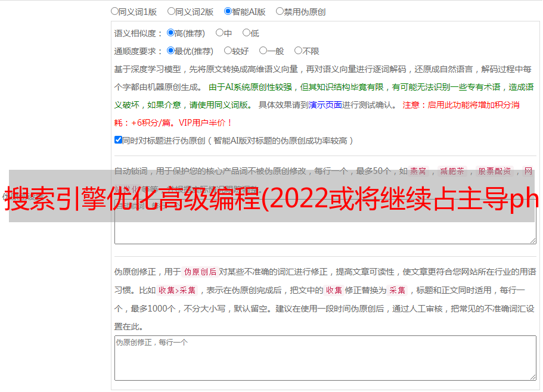Image resolution: width=543 pixels, height=392 pixels.
Task: Grab resize handle of 伪原创修正 textarea
Action: (x=533, y=377)
